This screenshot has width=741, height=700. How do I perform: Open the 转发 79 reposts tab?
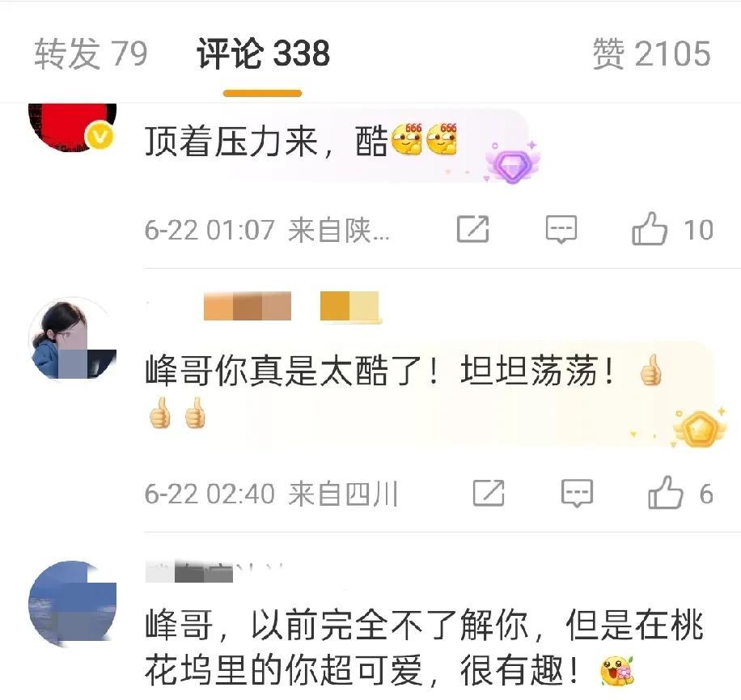pos(91,53)
